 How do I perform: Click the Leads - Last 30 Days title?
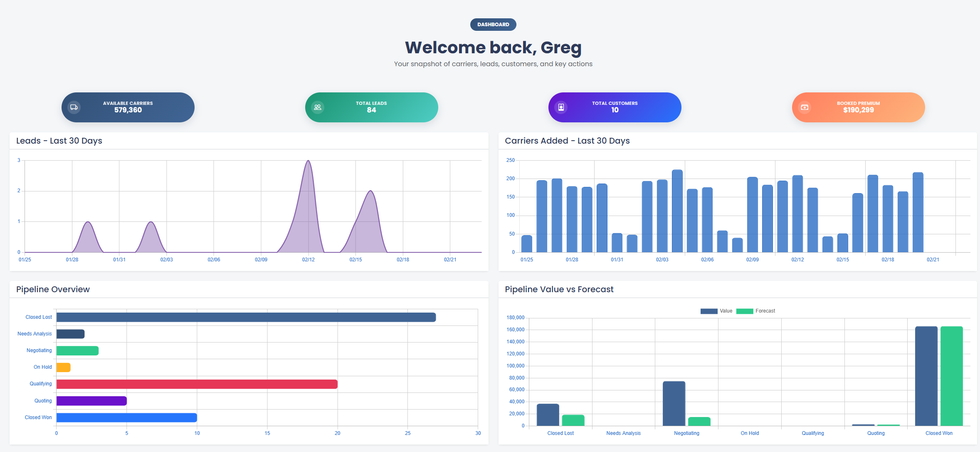click(59, 141)
